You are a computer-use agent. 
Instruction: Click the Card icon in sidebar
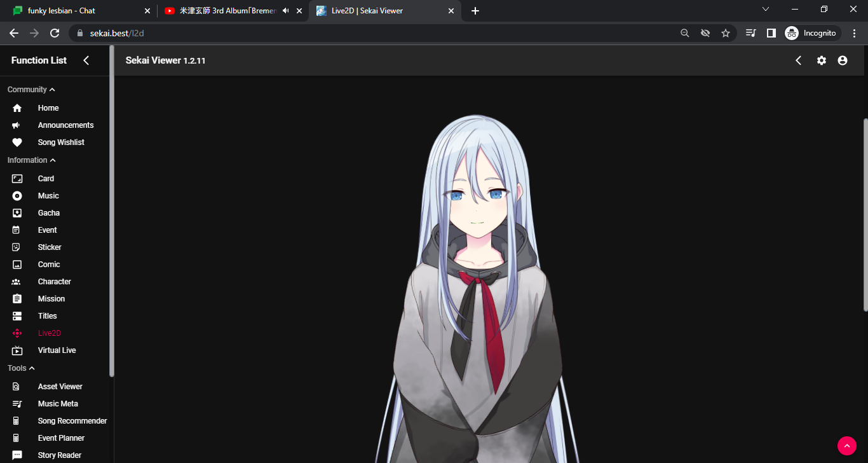click(17, 179)
